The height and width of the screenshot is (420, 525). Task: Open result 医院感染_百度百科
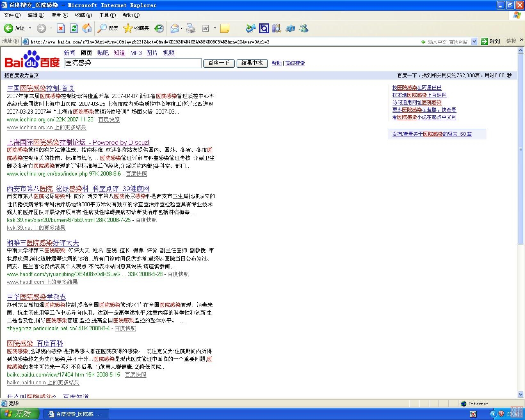click(35, 343)
